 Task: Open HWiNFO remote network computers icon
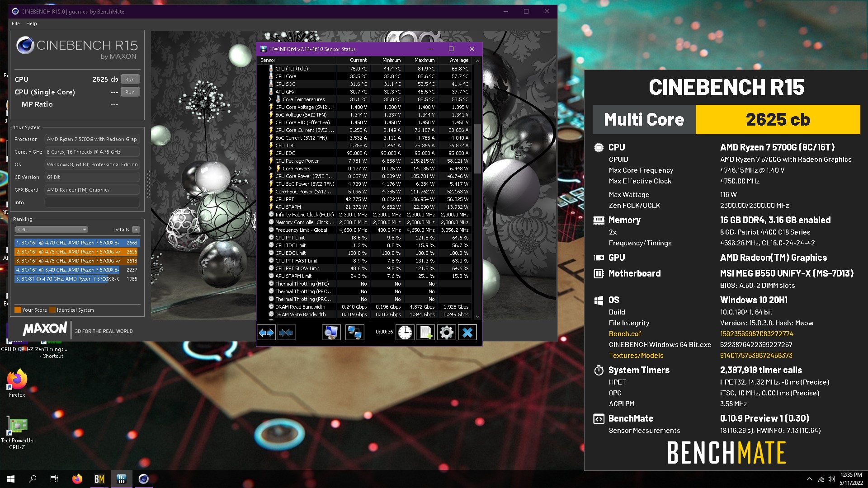click(x=354, y=333)
